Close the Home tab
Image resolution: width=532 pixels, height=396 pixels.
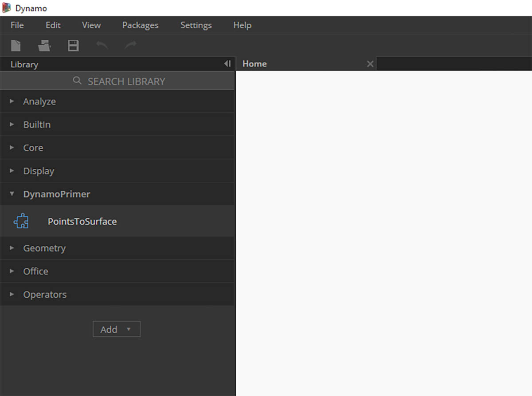(x=370, y=64)
